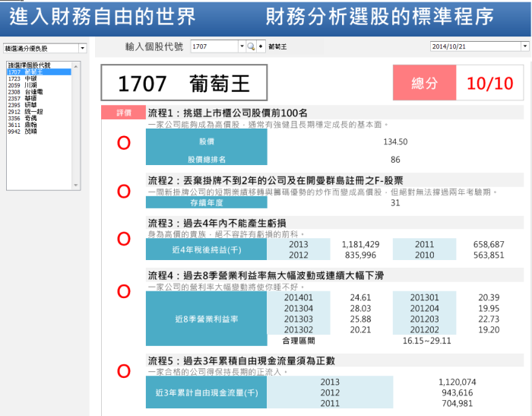The height and width of the screenshot is (416, 532).
Task: Click the small diamond button next to search
Action: (261, 46)
